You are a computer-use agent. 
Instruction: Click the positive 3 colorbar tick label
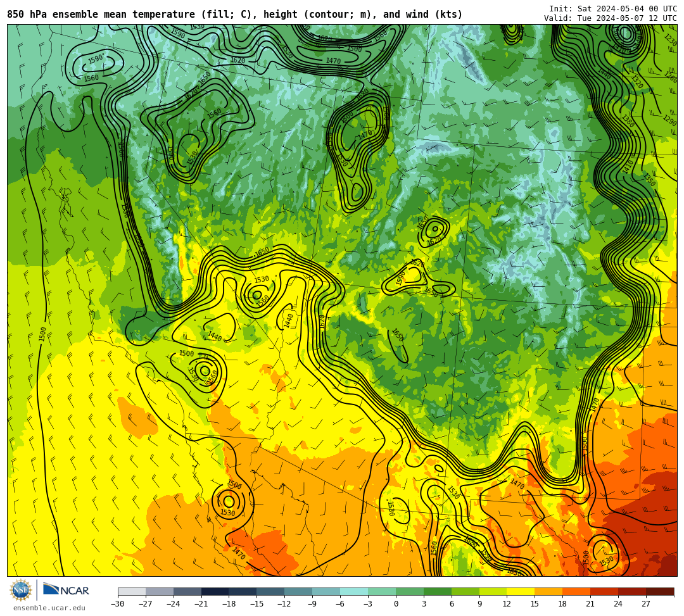click(424, 604)
